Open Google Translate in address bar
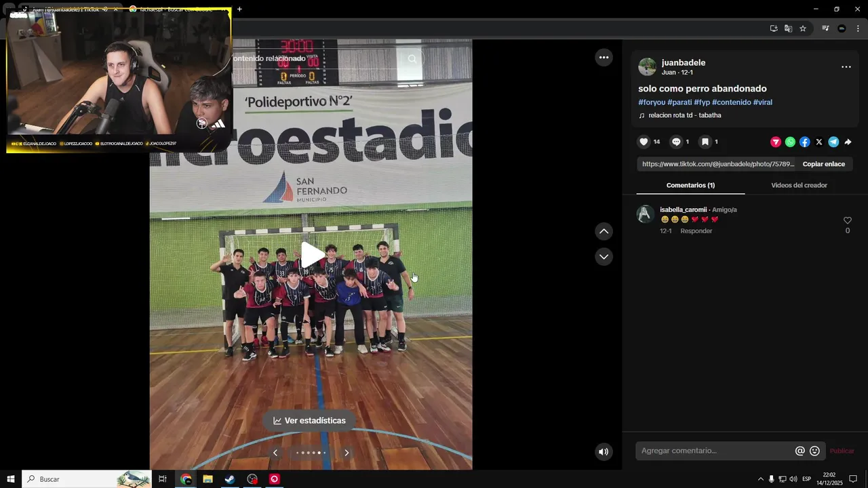 click(788, 28)
